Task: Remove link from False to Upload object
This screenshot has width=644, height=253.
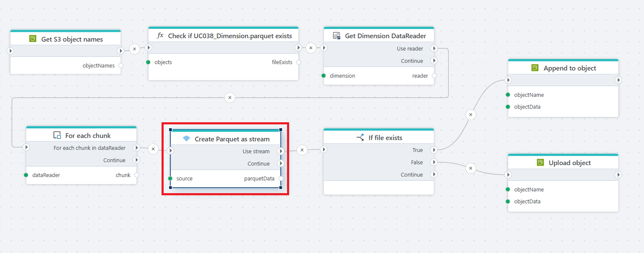Action: click(x=470, y=169)
